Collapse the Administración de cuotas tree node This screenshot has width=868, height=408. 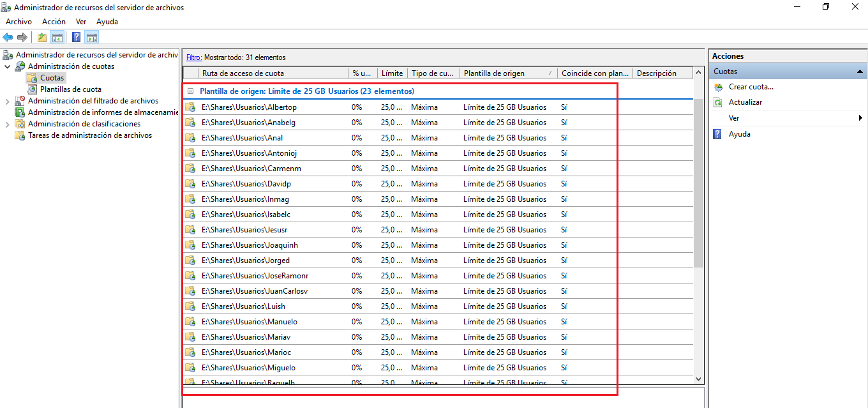(x=8, y=66)
